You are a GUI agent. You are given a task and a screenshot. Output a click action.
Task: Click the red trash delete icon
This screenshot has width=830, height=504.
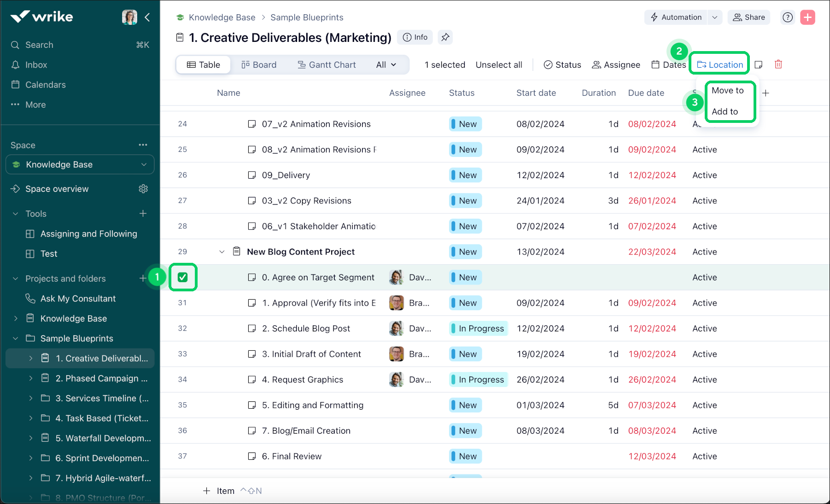[778, 64]
